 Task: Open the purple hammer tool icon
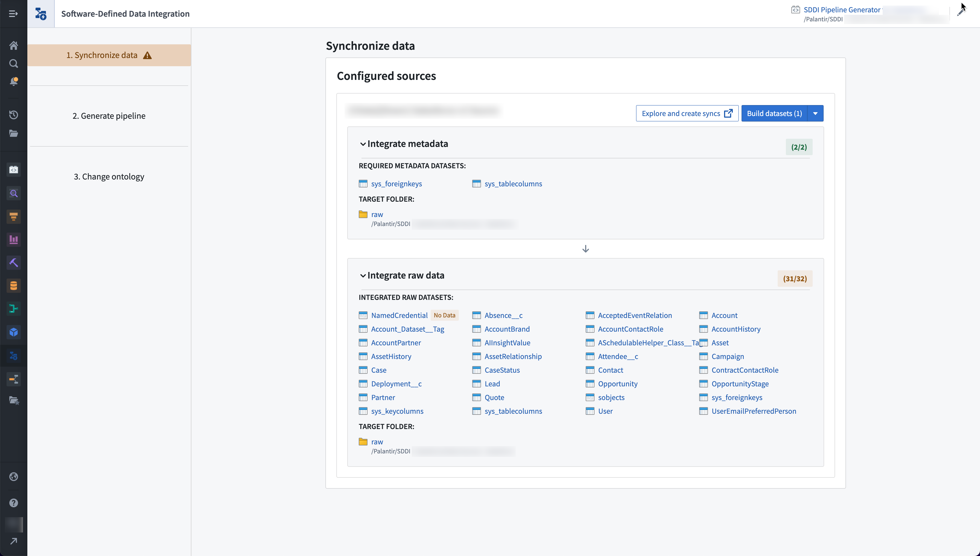point(13,262)
